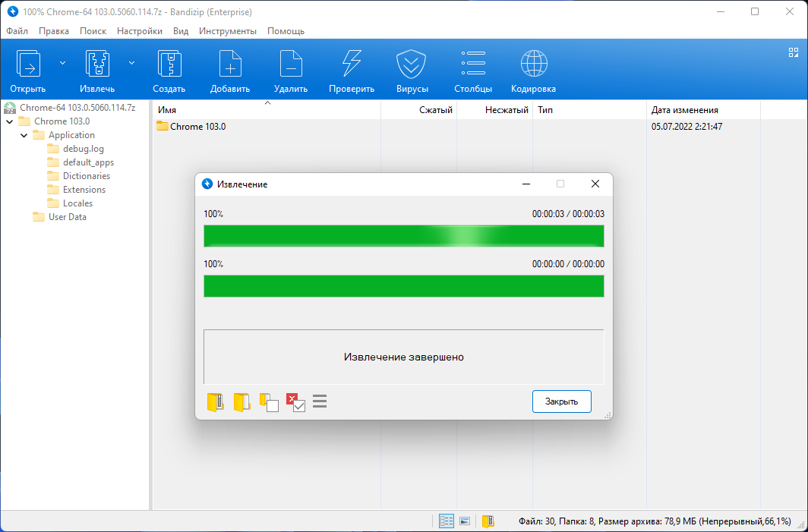The width and height of the screenshot is (808, 532).
Task: Open the Извлечь dropdown arrow
Action: click(131, 63)
